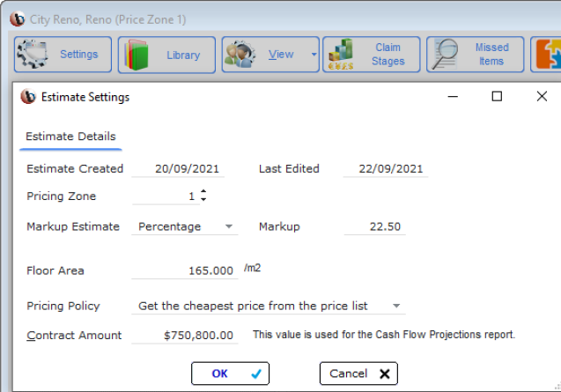Click the Floor Area label

55,270
